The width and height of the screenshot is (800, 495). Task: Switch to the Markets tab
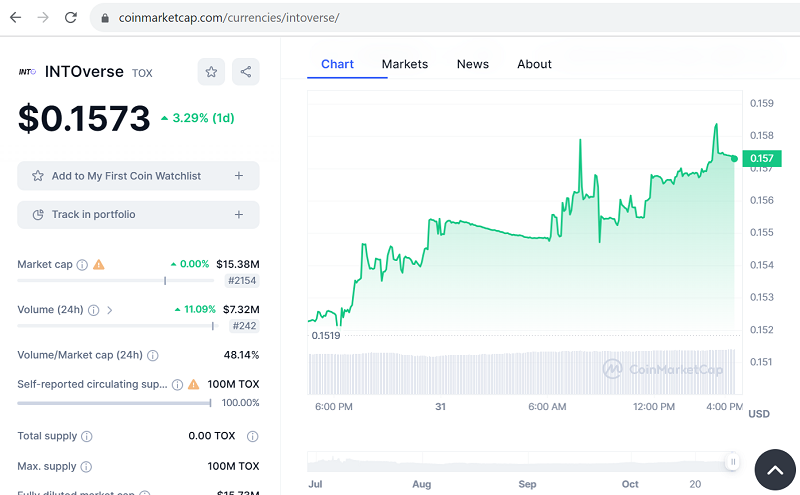point(404,64)
